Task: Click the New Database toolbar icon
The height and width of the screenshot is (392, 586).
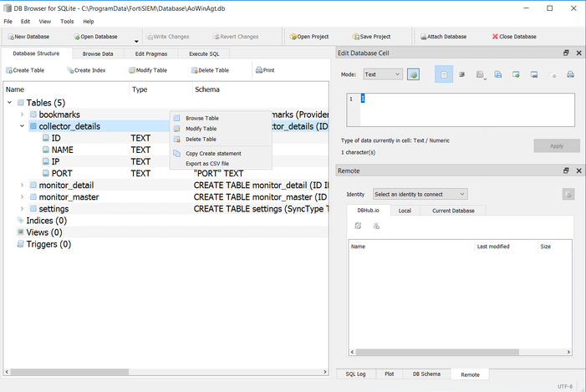Action: 10,37
